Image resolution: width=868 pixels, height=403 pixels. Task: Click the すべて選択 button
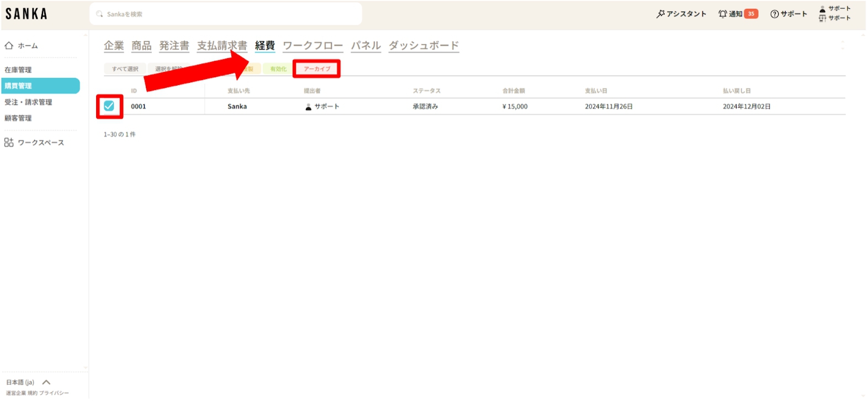point(125,69)
